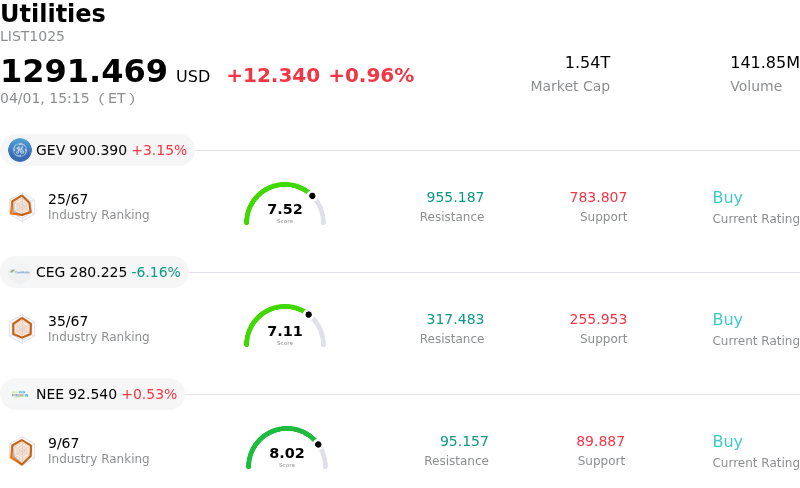Click the Utilities sector heading
Image resolution: width=800 pixels, height=488 pixels.
pyautogui.click(x=53, y=14)
